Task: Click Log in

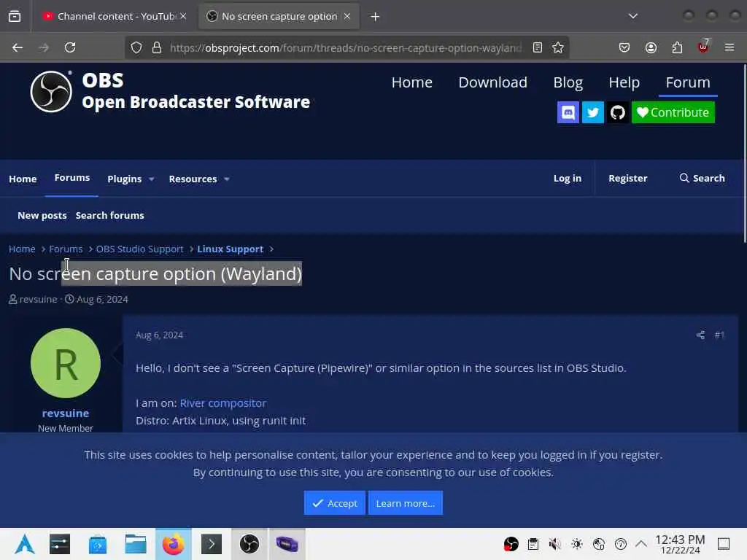Action: click(x=568, y=178)
